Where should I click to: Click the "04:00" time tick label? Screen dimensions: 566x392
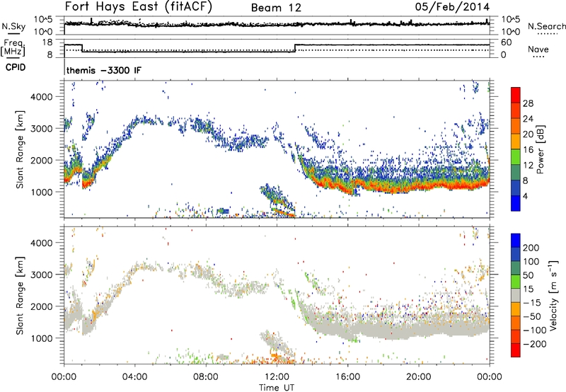tap(134, 377)
